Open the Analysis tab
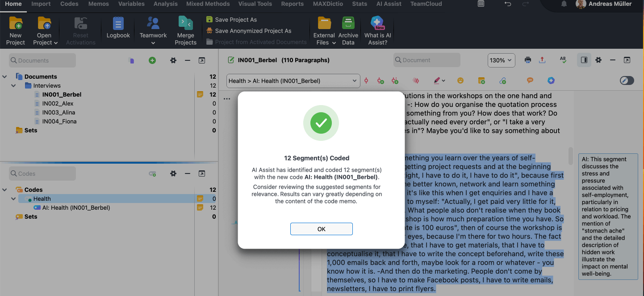Screen dimensions: 644x296 pos(165,4)
